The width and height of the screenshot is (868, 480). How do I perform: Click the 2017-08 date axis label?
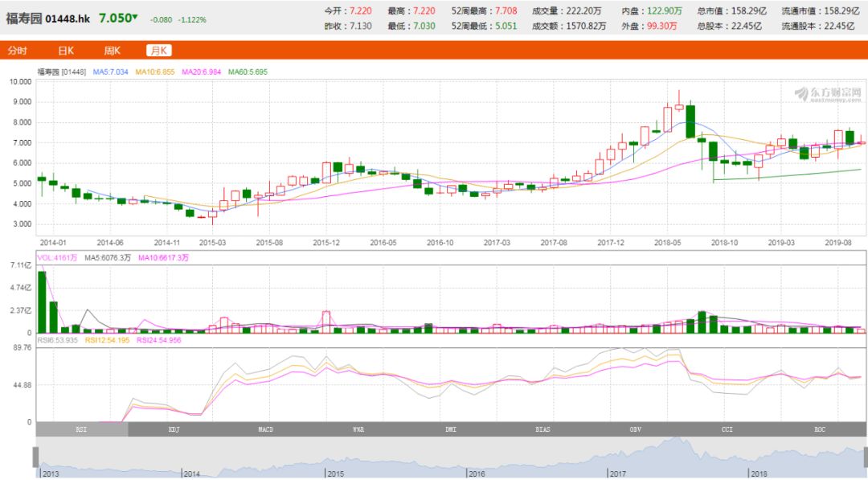pyautogui.click(x=554, y=243)
